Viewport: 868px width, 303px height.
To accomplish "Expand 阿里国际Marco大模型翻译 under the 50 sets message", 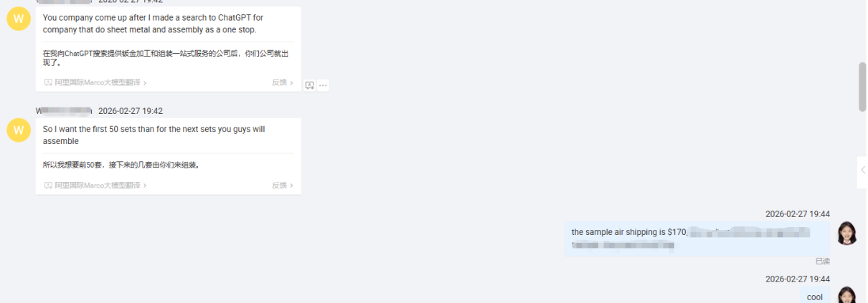I will [x=100, y=186].
